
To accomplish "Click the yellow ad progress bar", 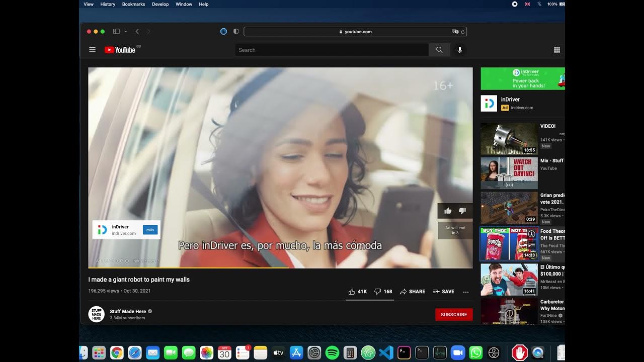I will [x=189, y=267].
